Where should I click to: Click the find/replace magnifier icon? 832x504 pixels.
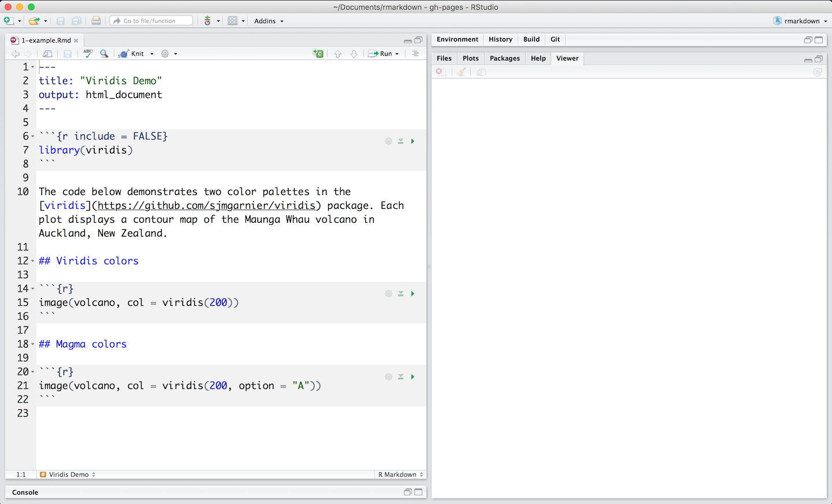[x=104, y=53]
